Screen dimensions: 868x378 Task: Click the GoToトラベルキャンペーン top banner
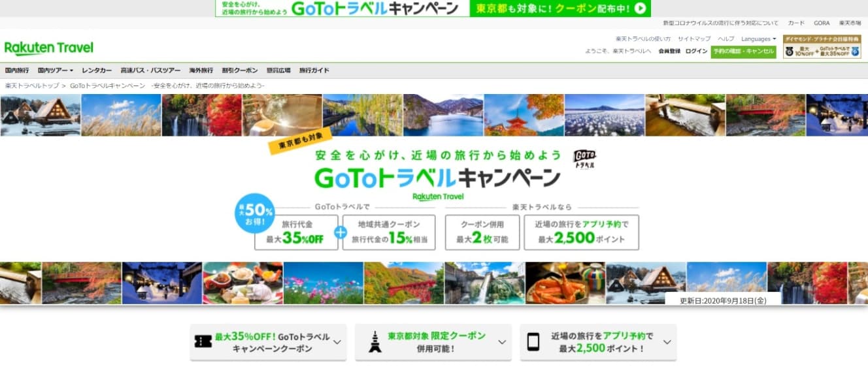433,8
